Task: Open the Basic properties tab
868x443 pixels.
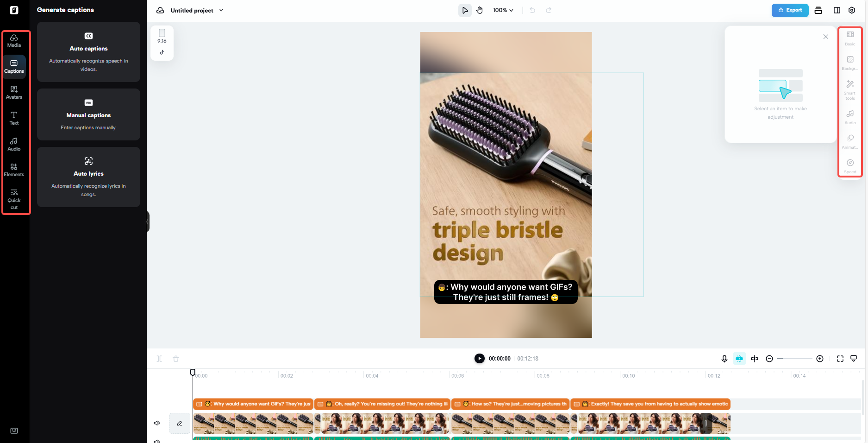Action: click(x=850, y=38)
